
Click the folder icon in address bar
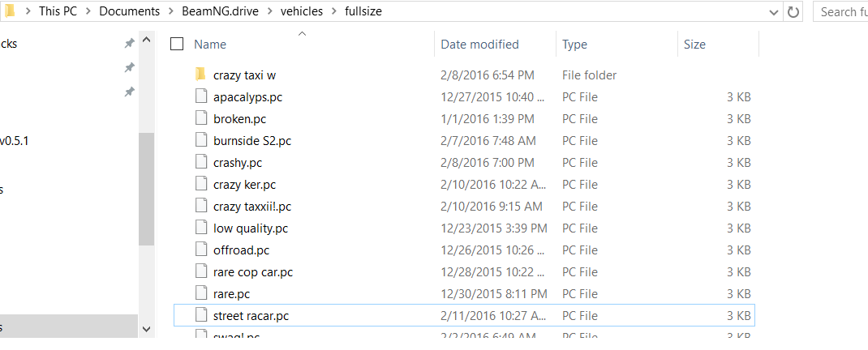pyautogui.click(x=10, y=11)
